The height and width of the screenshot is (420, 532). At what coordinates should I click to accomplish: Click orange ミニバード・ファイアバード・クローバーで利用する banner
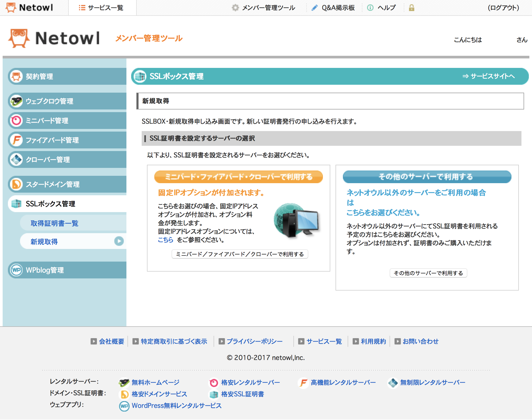(x=238, y=177)
